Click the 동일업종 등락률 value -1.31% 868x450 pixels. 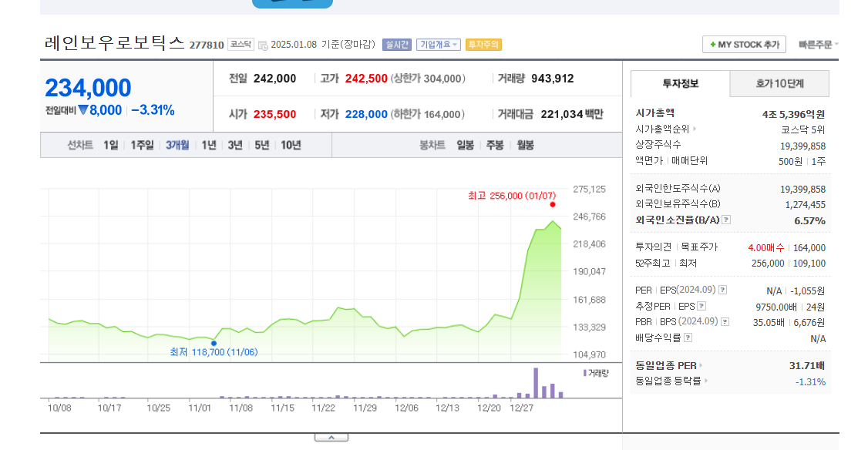(x=810, y=381)
